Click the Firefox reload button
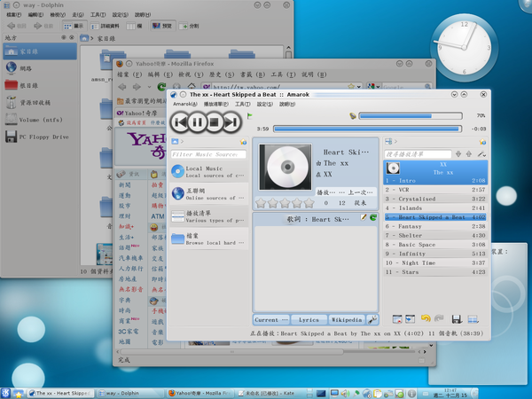Image resolution: width=532 pixels, height=399 pixels. (161, 87)
